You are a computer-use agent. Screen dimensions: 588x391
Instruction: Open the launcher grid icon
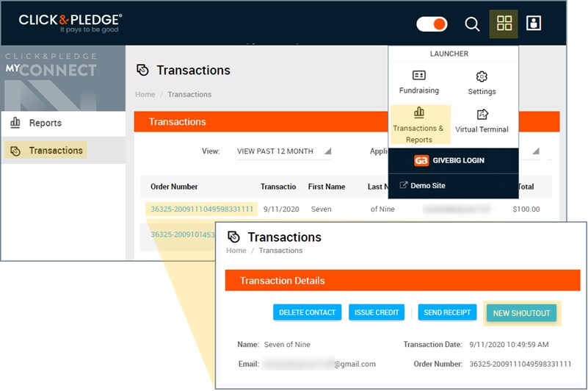point(504,24)
